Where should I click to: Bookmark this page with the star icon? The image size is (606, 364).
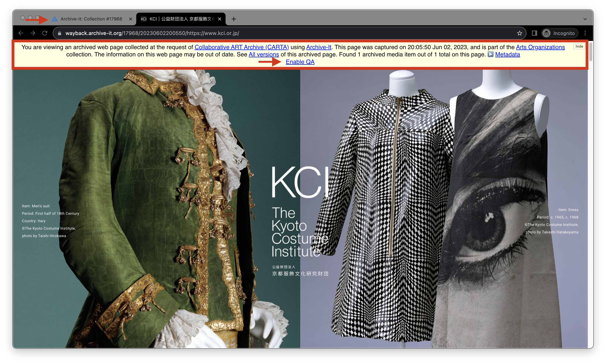519,33
